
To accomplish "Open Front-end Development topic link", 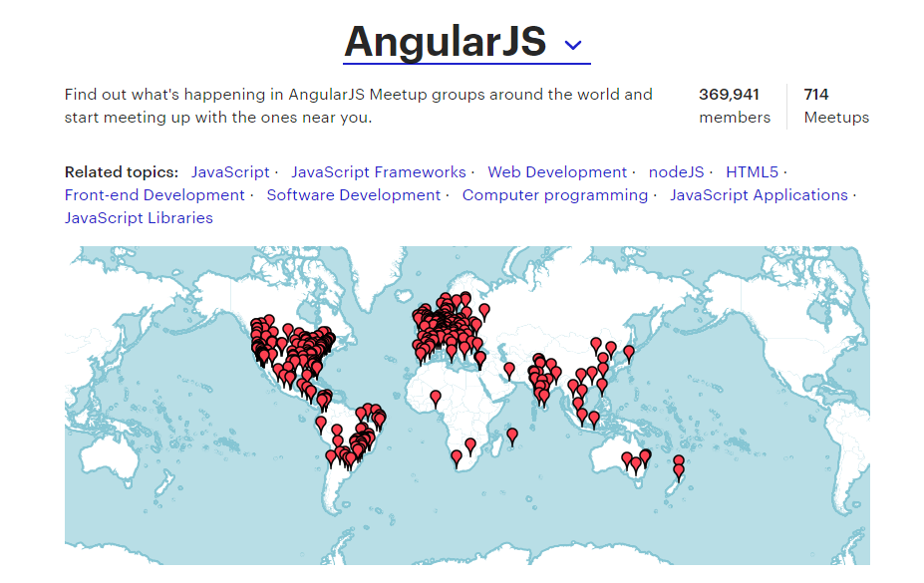I will coord(154,195).
